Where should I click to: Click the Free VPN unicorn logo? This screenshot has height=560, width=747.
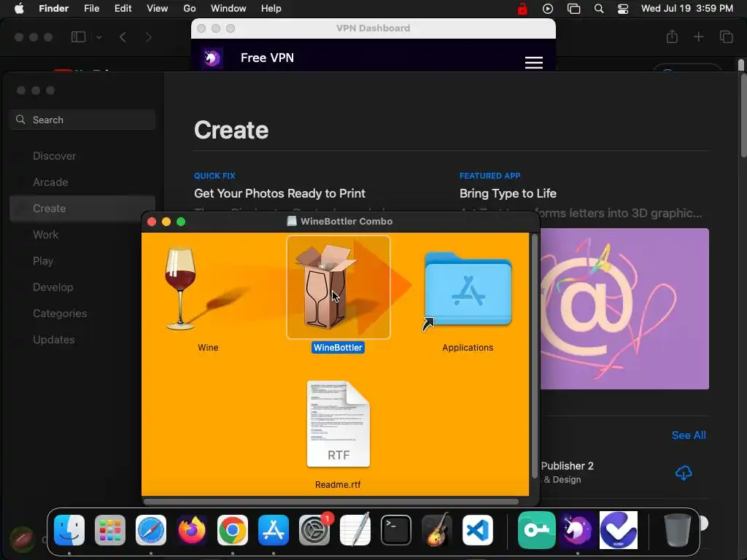[212, 58]
